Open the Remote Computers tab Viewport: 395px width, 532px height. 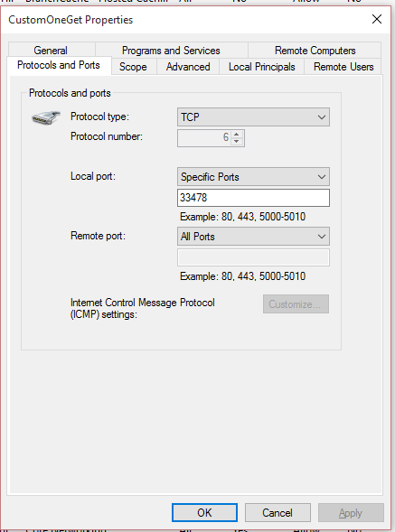point(315,50)
